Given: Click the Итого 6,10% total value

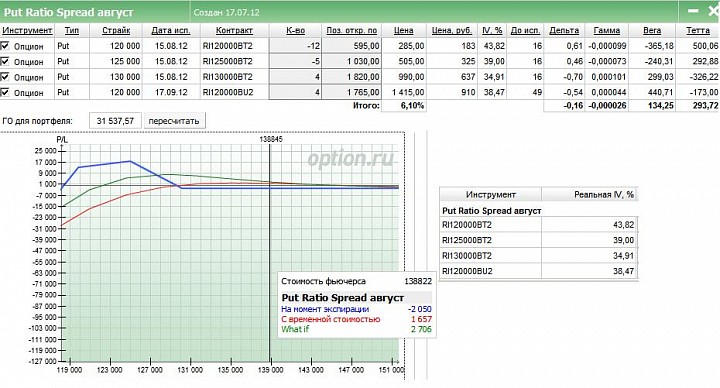Looking at the screenshot, I should tap(412, 106).
